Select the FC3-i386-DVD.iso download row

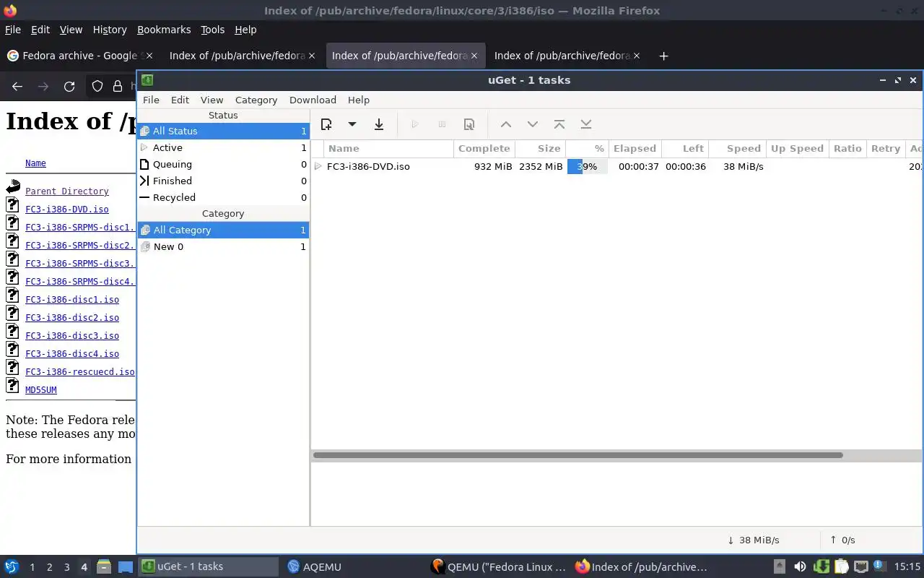[x=616, y=166]
